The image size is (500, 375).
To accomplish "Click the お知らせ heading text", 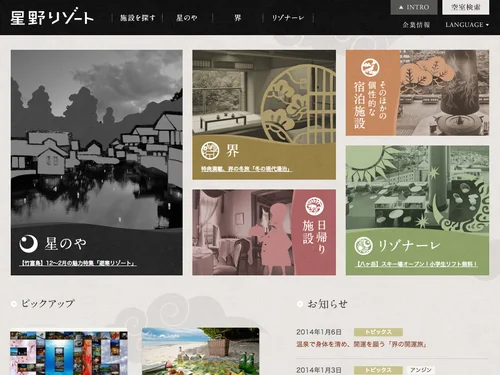I will click(327, 304).
